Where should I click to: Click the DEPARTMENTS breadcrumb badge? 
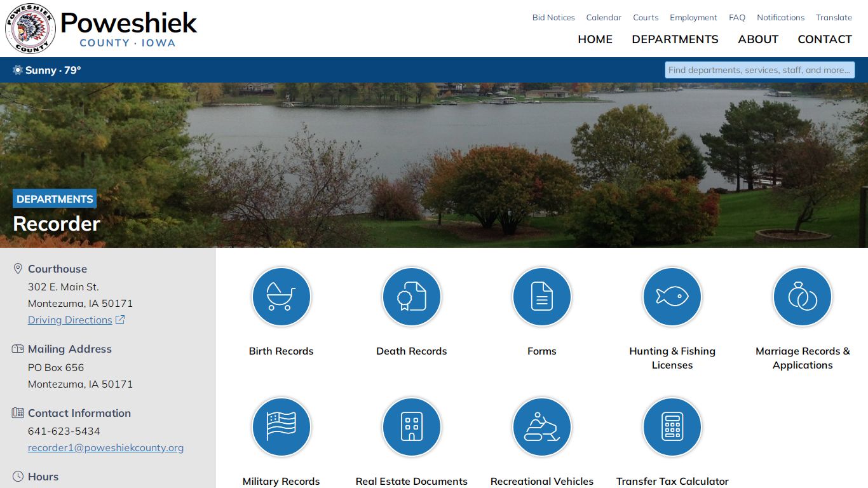pos(55,199)
